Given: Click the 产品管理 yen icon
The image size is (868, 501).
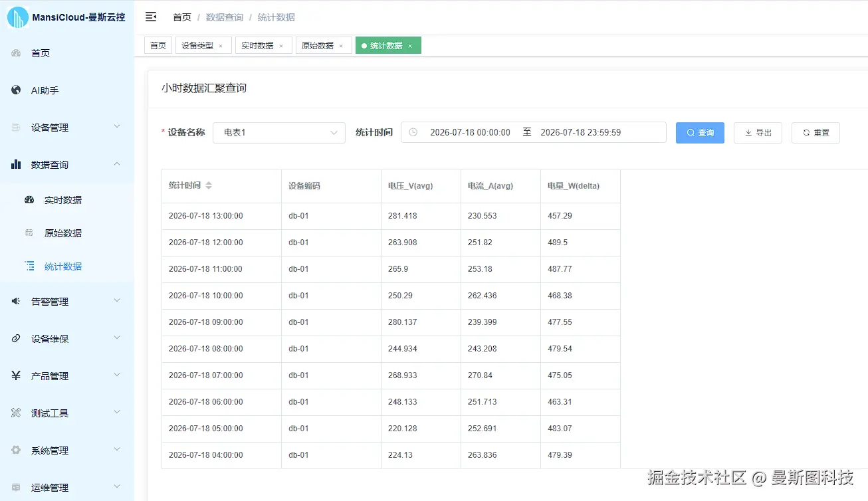Looking at the screenshot, I should pyautogui.click(x=16, y=376).
